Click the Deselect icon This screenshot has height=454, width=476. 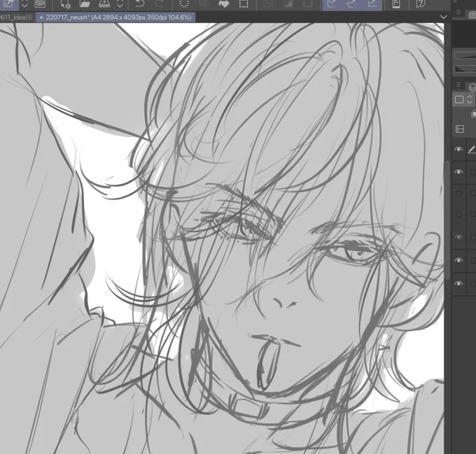point(268,3)
